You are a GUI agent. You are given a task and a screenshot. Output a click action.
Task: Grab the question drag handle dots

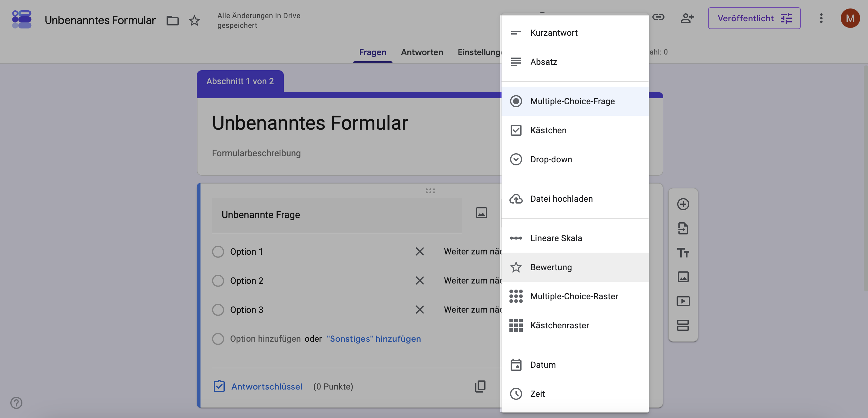(430, 191)
